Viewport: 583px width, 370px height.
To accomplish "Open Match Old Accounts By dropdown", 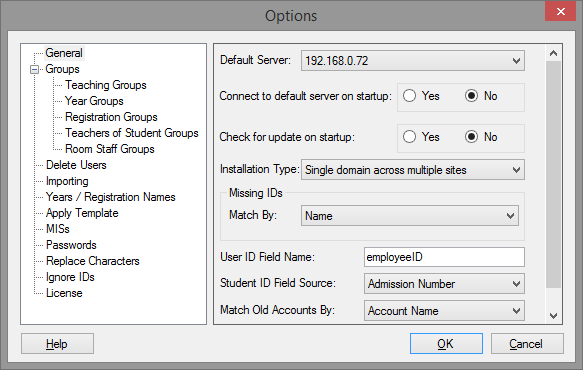I will click(x=444, y=311).
